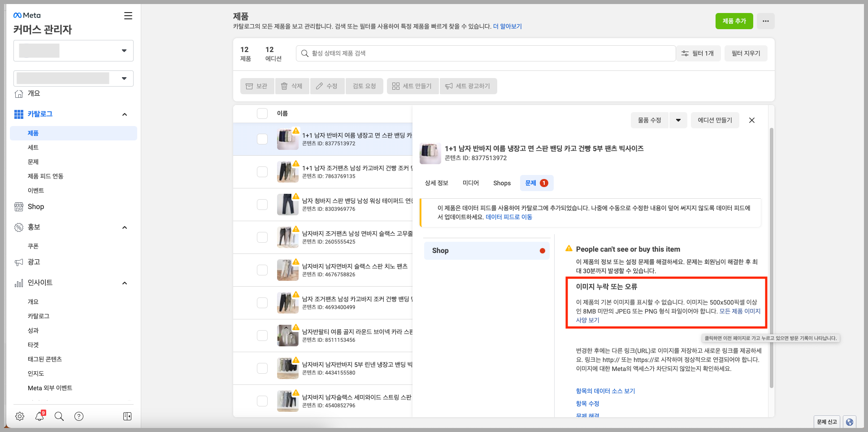Viewport: 868px width, 432px height.
Task: Open the help question mark icon
Action: [x=79, y=416]
